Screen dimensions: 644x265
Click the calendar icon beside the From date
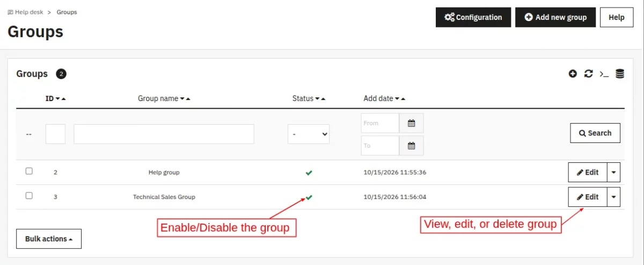point(412,123)
